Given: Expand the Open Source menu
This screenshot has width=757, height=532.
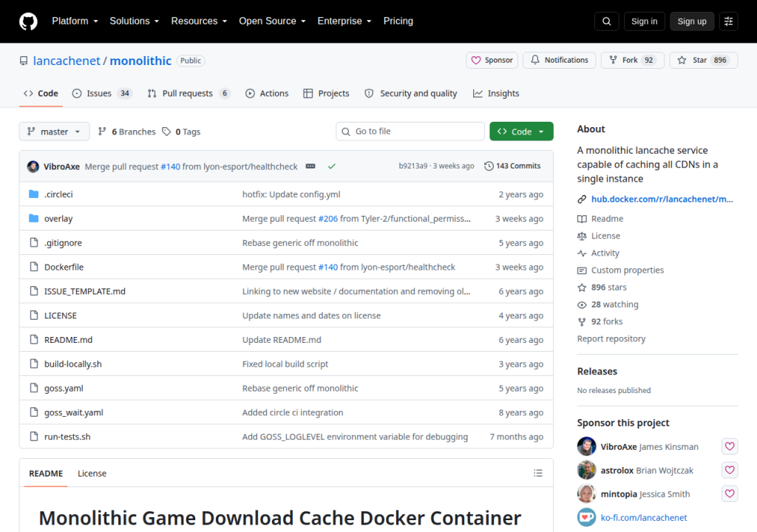Looking at the screenshot, I should point(272,21).
